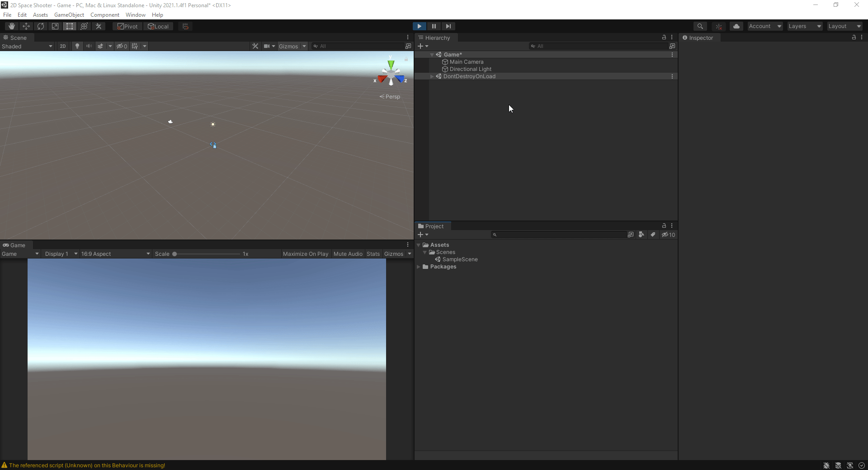Select the Scale tool
868x470 pixels.
(x=55, y=26)
